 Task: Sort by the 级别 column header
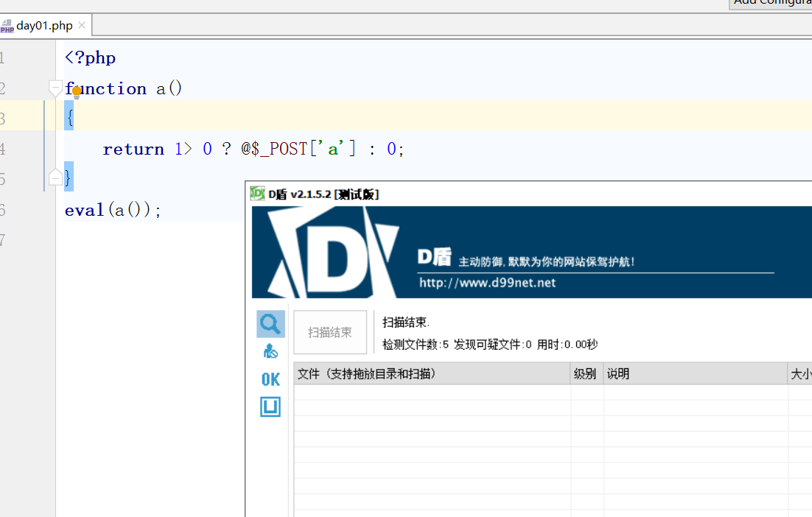pos(587,373)
